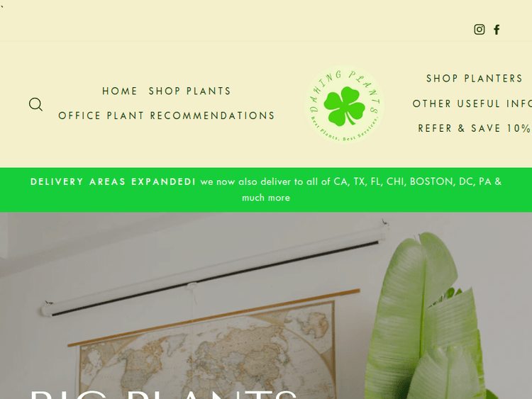Expand OTHER USEFUL INFO menu
This screenshot has height=399, width=532.
coord(472,103)
